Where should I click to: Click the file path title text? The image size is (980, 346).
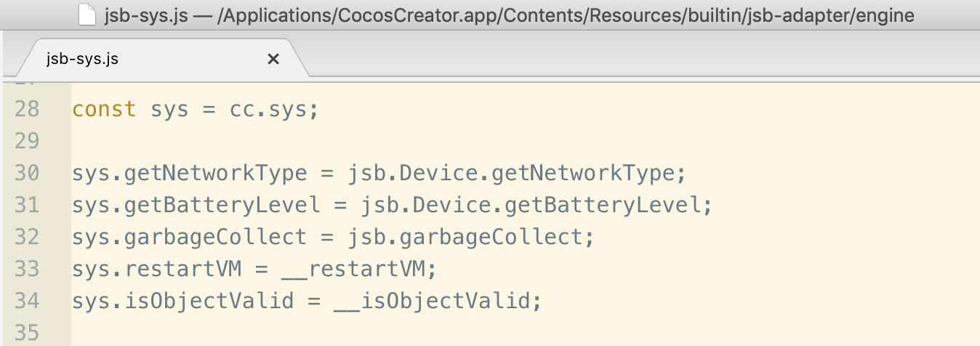tap(510, 15)
